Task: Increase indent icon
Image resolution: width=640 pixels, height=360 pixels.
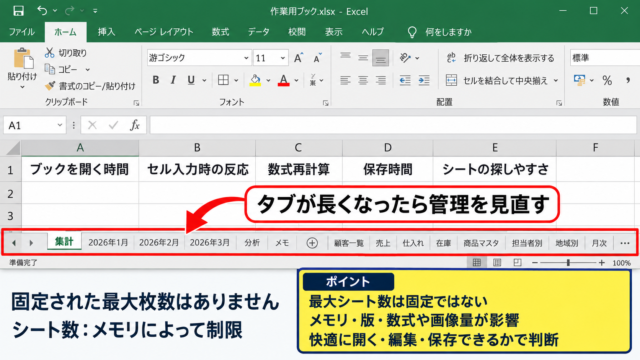Action: coord(424,80)
